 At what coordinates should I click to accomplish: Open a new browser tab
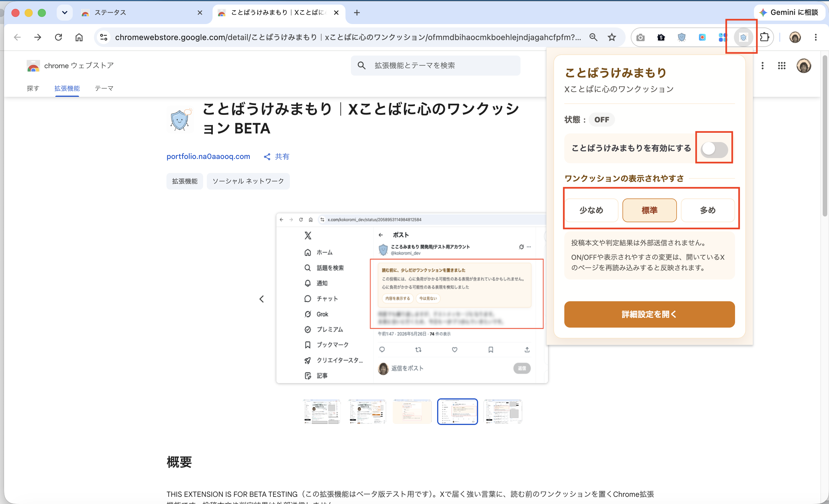click(x=357, y=13)
